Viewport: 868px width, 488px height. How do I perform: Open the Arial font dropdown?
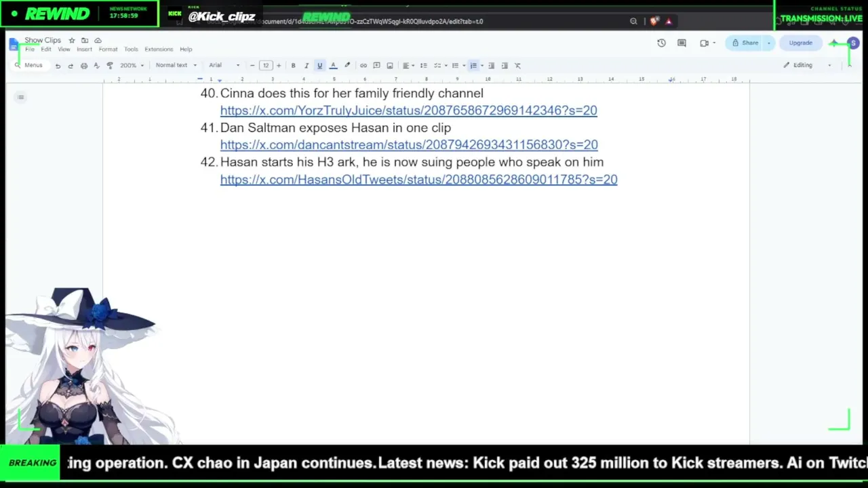coord(224,66)
